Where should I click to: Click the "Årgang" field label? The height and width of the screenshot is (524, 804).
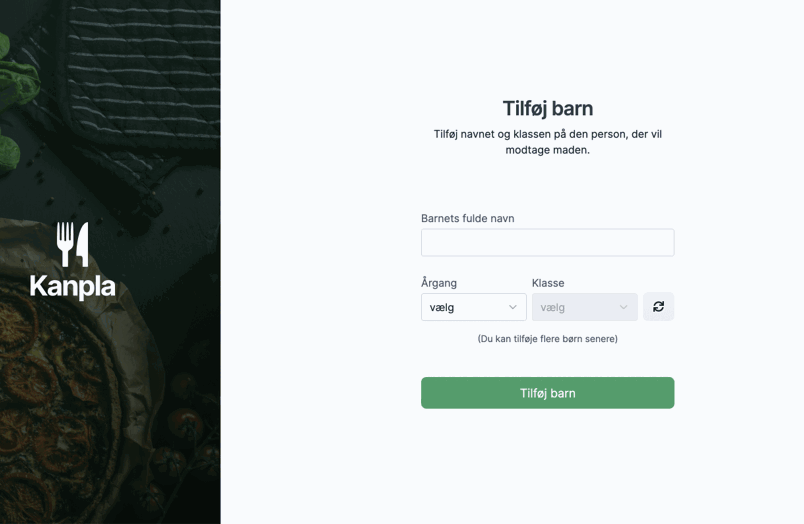[439, 283]
